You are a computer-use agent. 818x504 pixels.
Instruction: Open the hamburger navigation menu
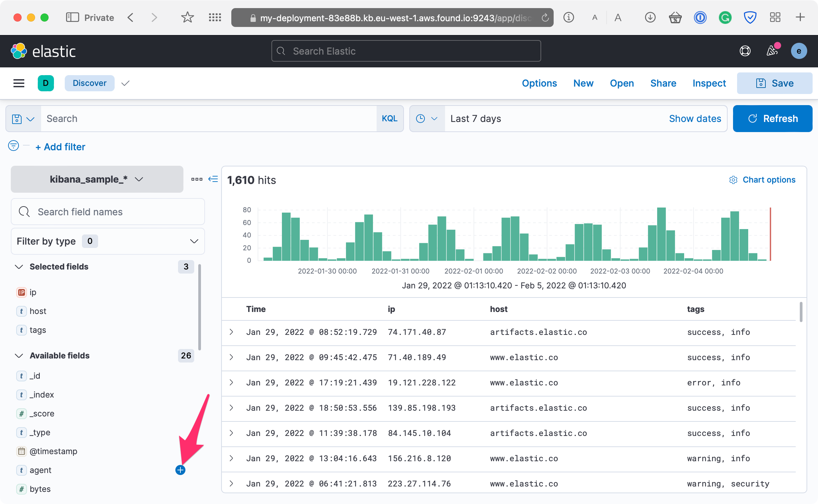[19, 83]
